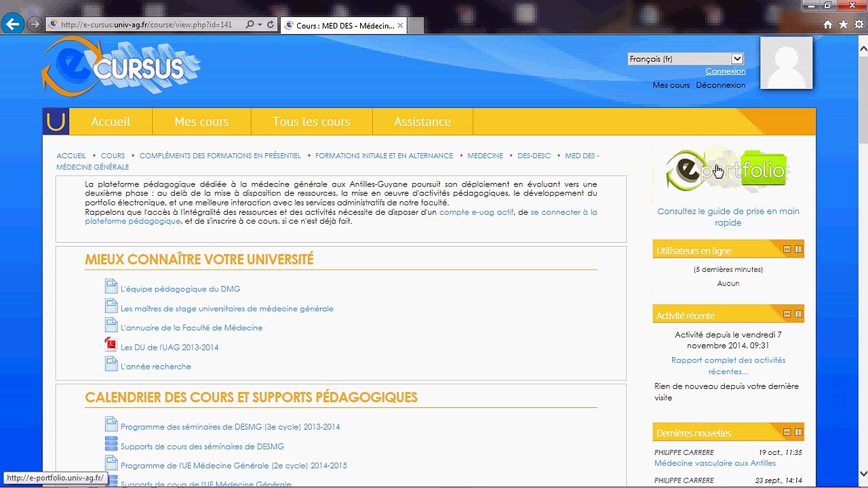Open the compte e-uag actif link
This screenshot has width=868, height=488.
coord(477,212)
